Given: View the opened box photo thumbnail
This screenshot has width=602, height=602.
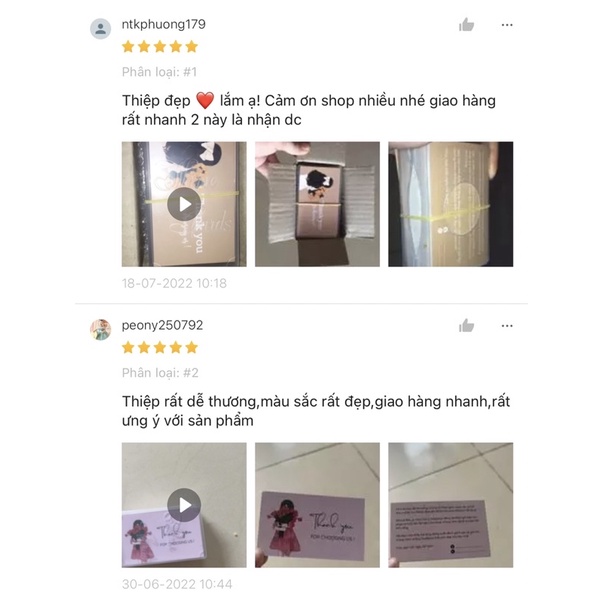Looking at the screenshot, I should coord(318,204).
